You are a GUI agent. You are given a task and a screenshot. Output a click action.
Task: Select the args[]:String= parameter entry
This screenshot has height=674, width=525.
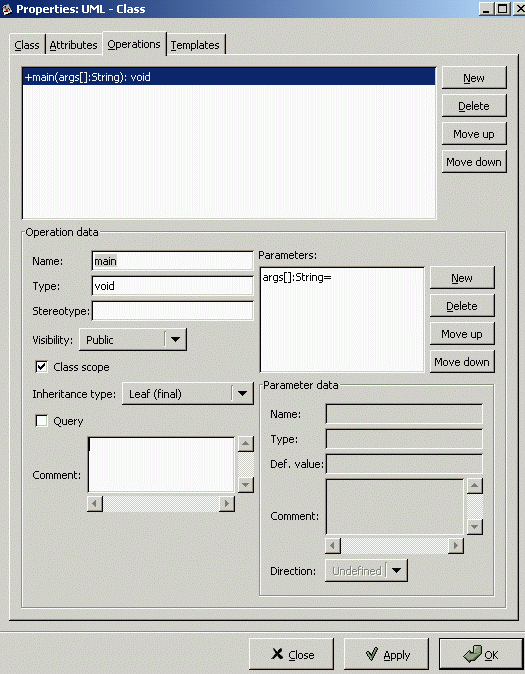[x=342, y=277]
